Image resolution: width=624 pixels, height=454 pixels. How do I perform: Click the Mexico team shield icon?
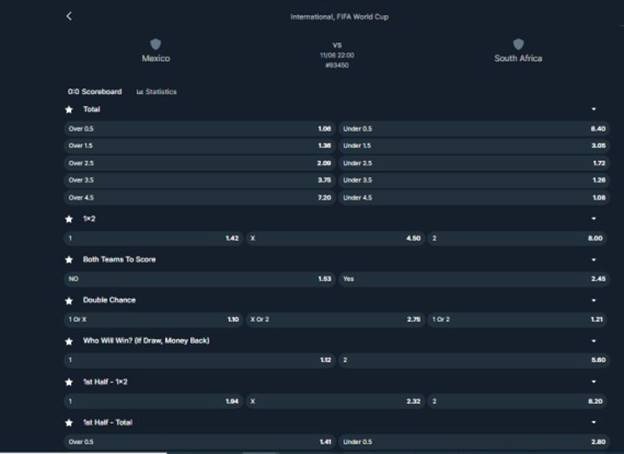tap(156, 44)
